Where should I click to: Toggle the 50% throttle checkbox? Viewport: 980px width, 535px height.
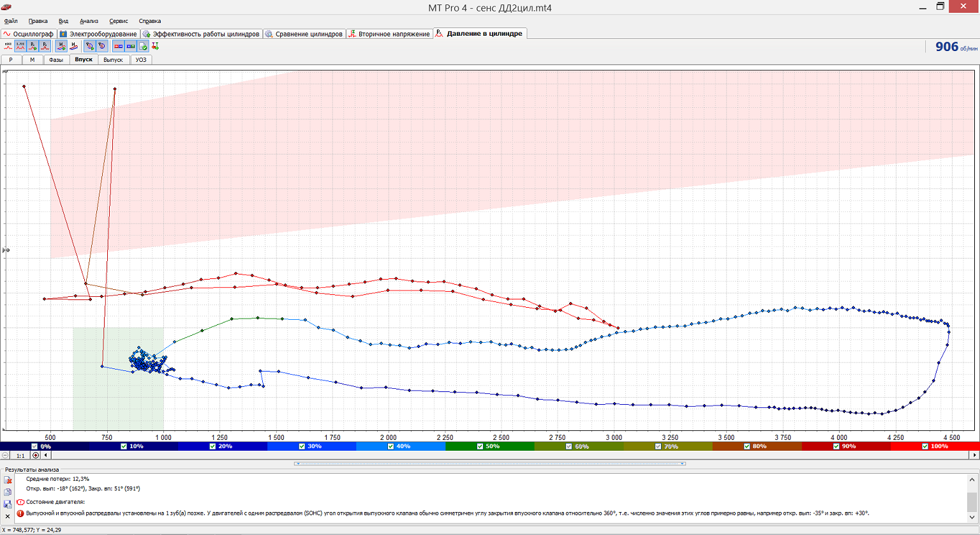tap(480, 446)
